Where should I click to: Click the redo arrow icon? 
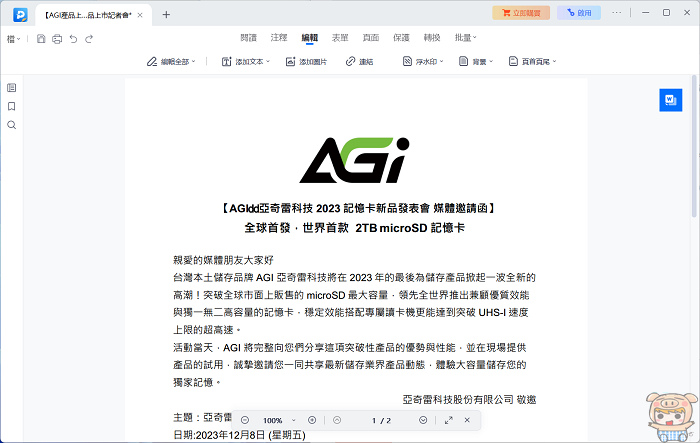(x=89, y=39)
